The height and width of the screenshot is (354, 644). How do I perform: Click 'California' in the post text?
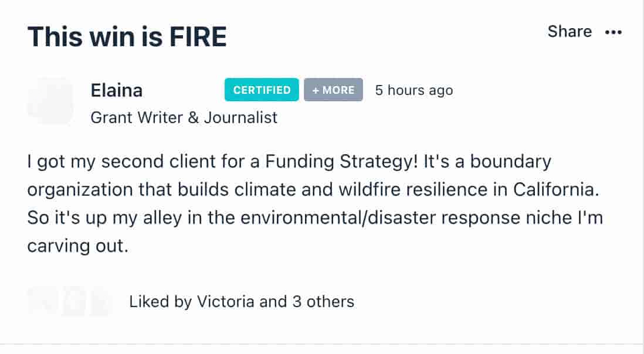[556, 189]
